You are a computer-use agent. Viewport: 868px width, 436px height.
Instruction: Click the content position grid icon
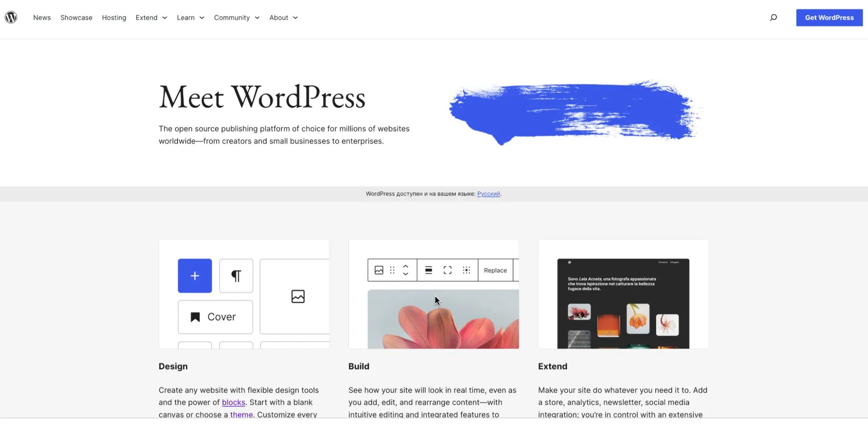[x=466, y=270]
